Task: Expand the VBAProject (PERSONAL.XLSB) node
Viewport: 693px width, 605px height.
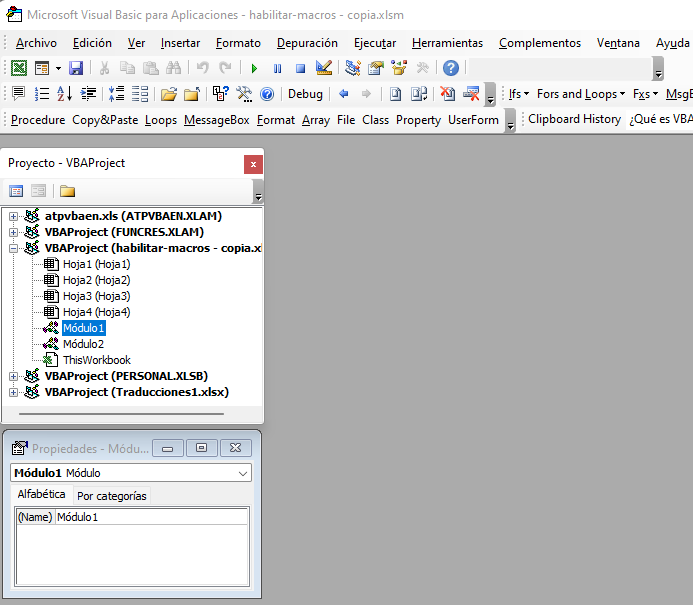Action: coord(13,376)
